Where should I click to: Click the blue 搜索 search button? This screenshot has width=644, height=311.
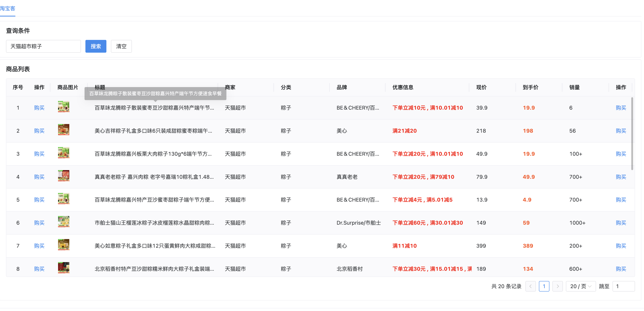(x=96, y=46)
